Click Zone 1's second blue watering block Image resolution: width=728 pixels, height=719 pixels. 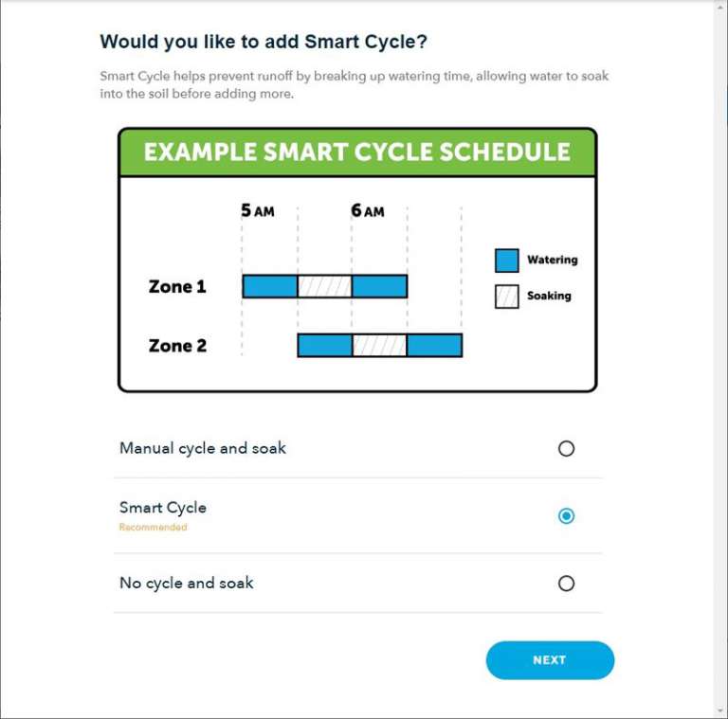(379, 286)
